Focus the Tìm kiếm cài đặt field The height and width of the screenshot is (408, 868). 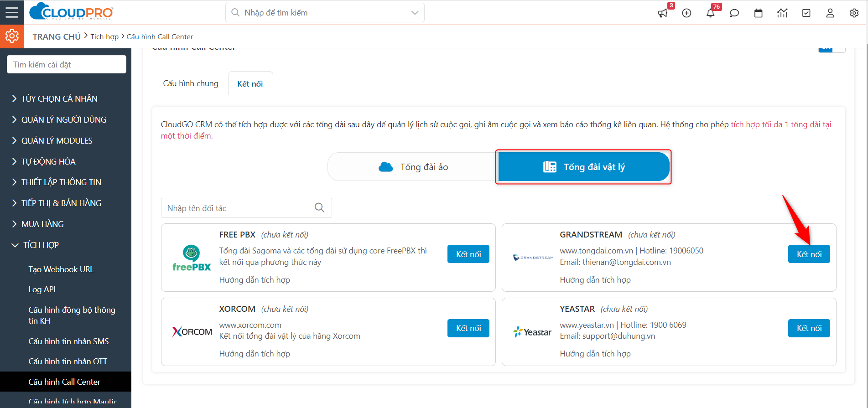67,64
